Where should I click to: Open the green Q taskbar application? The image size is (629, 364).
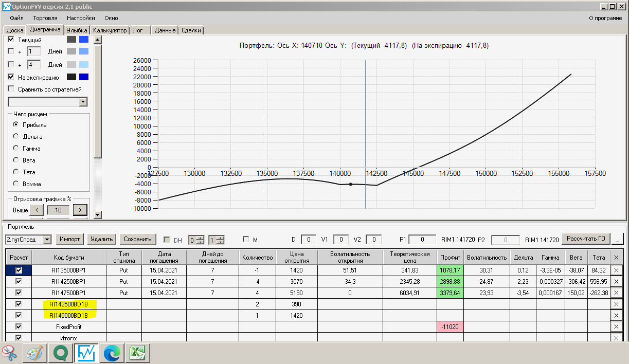[61, 353]
